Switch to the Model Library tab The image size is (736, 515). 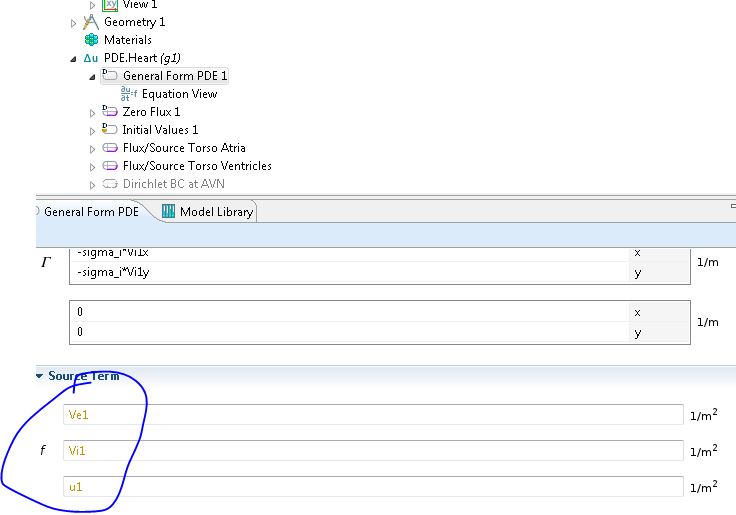click(208, 211)
